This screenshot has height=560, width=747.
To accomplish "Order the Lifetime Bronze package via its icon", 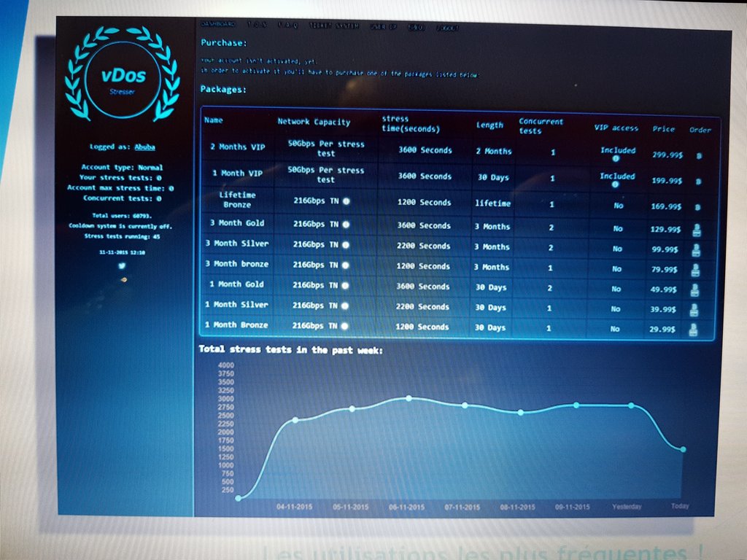I will click(697, 207).
